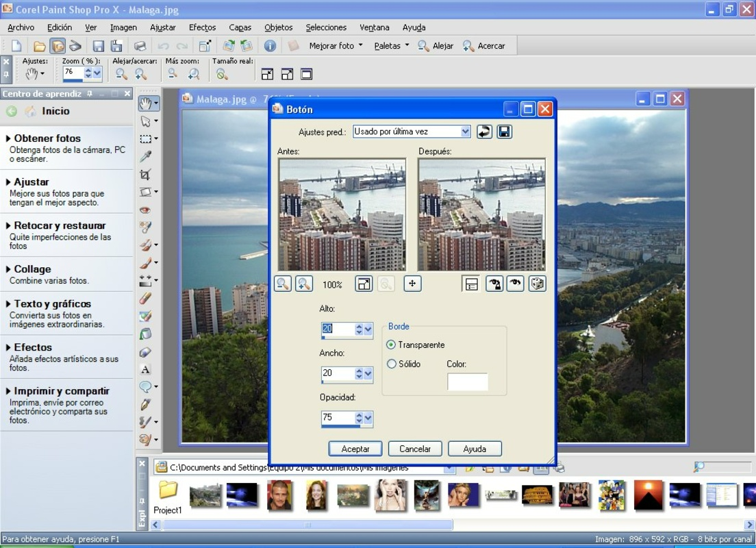Select the Sólido border option
This screenshot has width=756, height=548.
point(390,364)
